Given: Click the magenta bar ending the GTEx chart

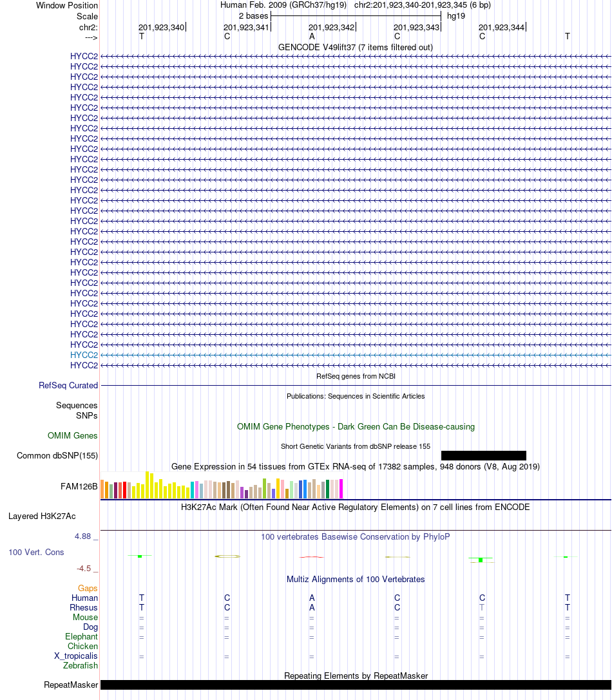Looking at the screenshot, I should pos(341,489).
